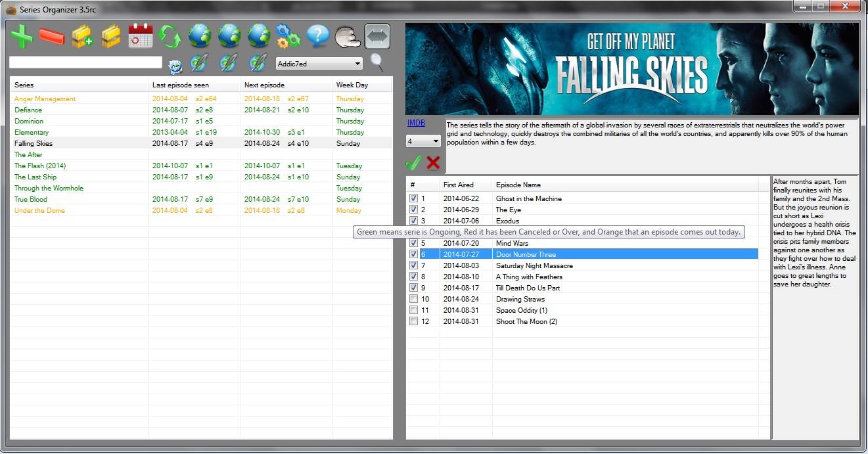Click the magnifying glass icon near the Addic7ed dropdown
The image size is (868, 454).
(x=377, y=62)
